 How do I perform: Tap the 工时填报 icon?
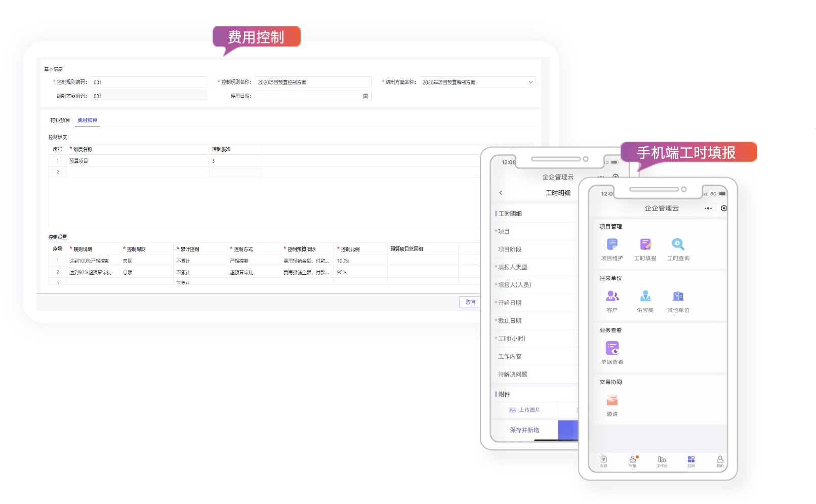[645, 245]
